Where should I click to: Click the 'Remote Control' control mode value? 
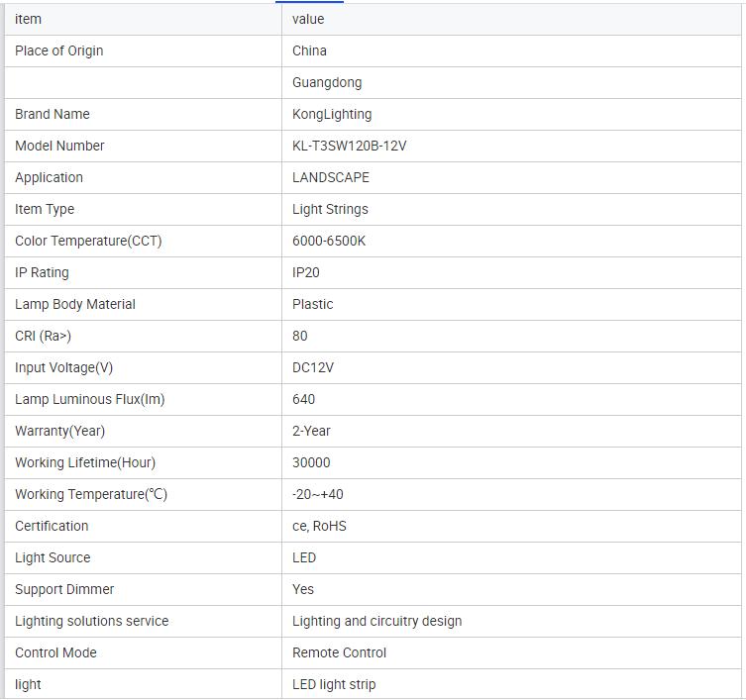(339, 652)
